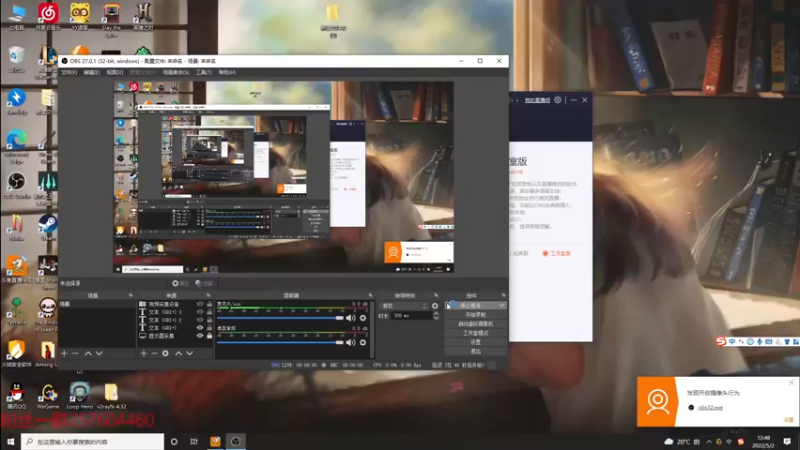
Task: Open settings gear of the desktop audio track
Action: coord(363,342)
